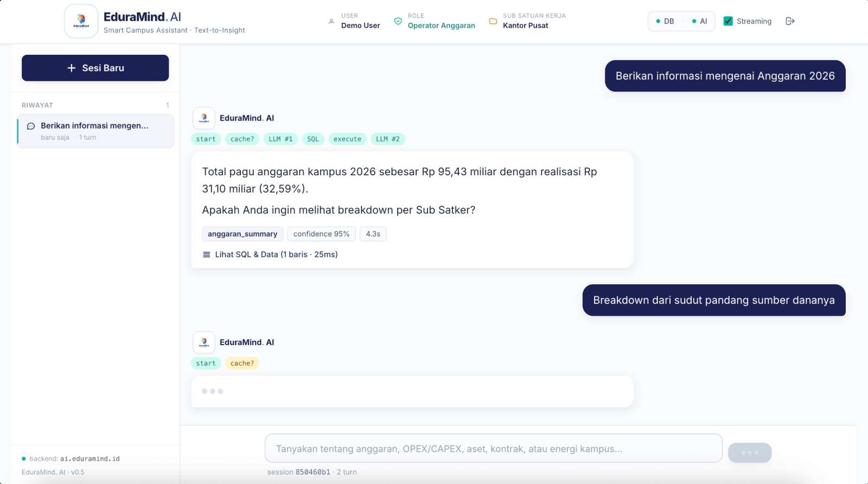Image resolution: width=868 pixels, height=484 pixels.
Task: Click the DB status indicator
Action: tap(665, 21)
